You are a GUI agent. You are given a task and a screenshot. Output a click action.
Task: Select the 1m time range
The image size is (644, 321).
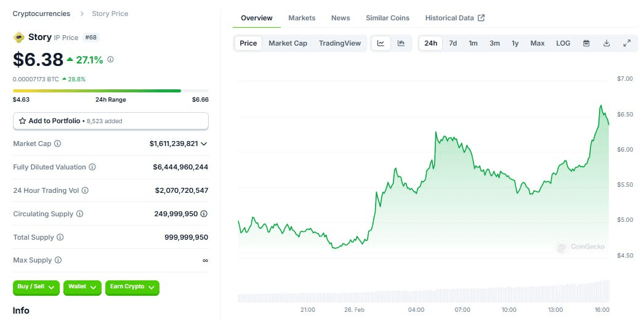473,43
